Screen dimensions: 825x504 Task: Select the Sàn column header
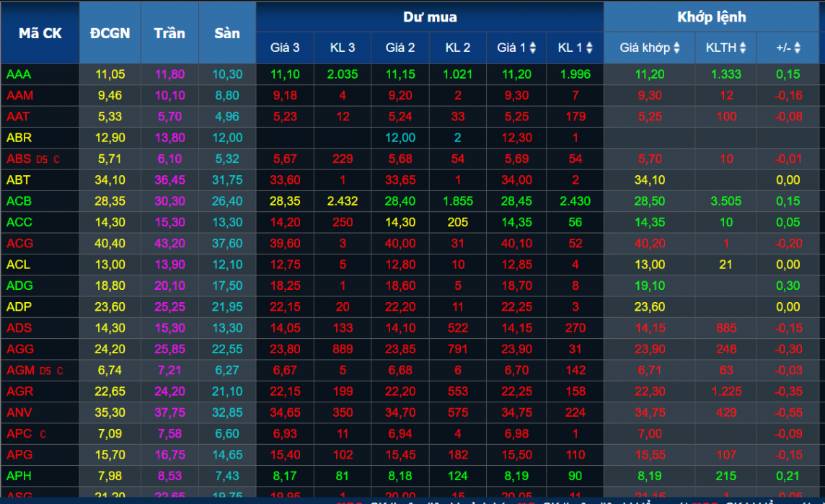[x=227, y=33]
